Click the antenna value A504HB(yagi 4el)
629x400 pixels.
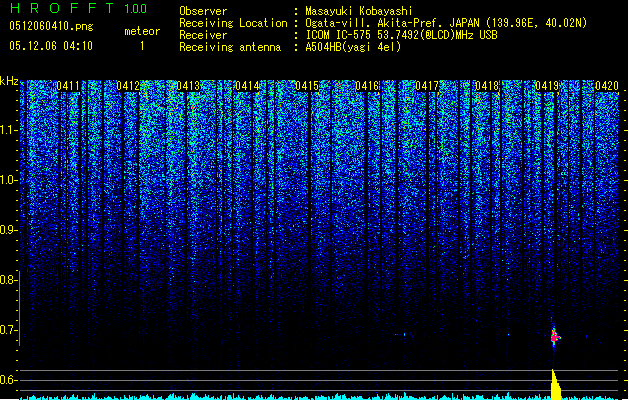(353, 47)
